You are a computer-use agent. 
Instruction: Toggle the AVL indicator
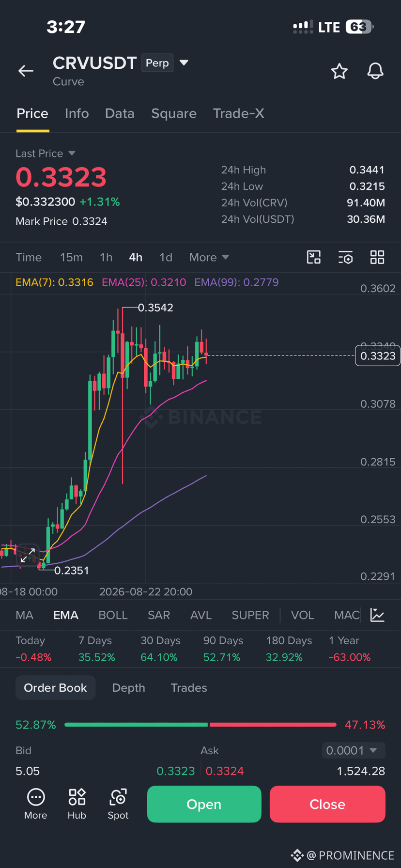click(201, 615)
